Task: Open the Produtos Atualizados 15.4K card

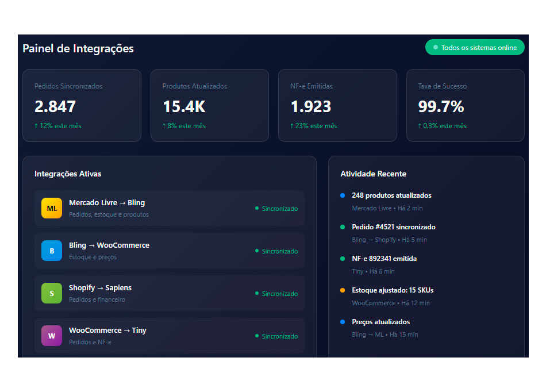Action: point(210,105)
